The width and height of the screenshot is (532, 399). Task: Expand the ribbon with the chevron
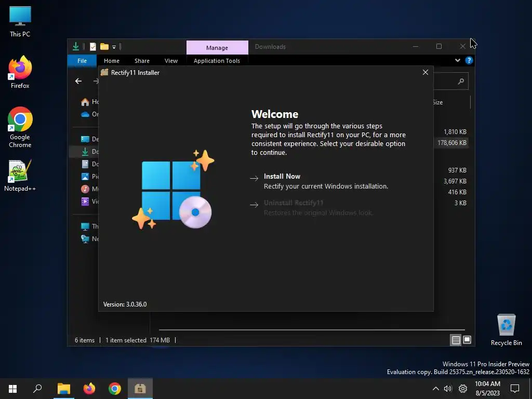[457, 60]
